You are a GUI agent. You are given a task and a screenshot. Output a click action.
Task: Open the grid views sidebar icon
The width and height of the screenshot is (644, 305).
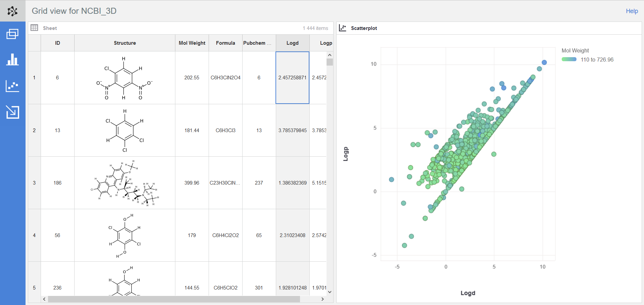[12, 34]
